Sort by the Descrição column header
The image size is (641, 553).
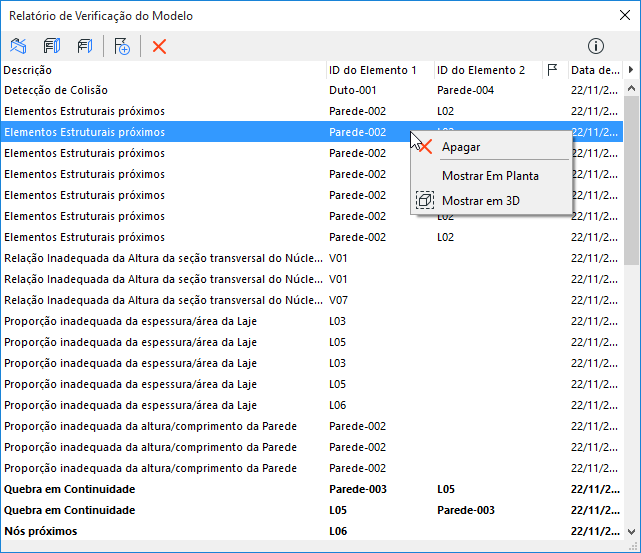[164, 70]
